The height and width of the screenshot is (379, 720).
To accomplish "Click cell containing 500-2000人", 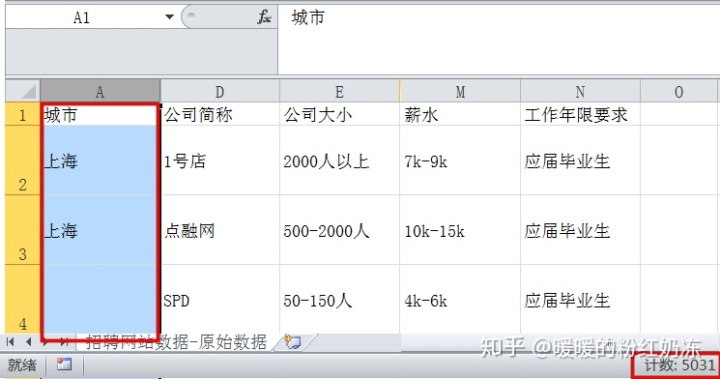I will [339, 230].
